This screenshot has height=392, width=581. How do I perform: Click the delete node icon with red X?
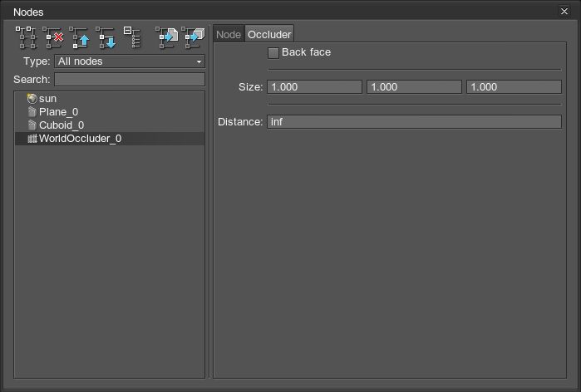tap(53, 37)
